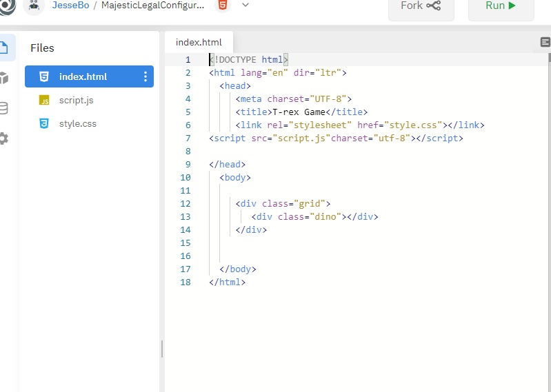
Task: Click the closing </head> tag
Action: click(228, 165)
